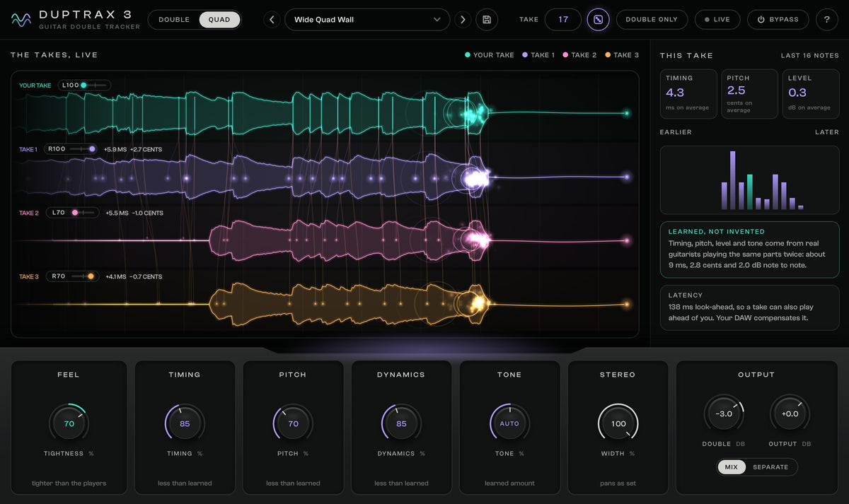This screenshot has height=504, width=849.
Task: Click the Dynamics knob set to 85
Action: pos(401,424)
